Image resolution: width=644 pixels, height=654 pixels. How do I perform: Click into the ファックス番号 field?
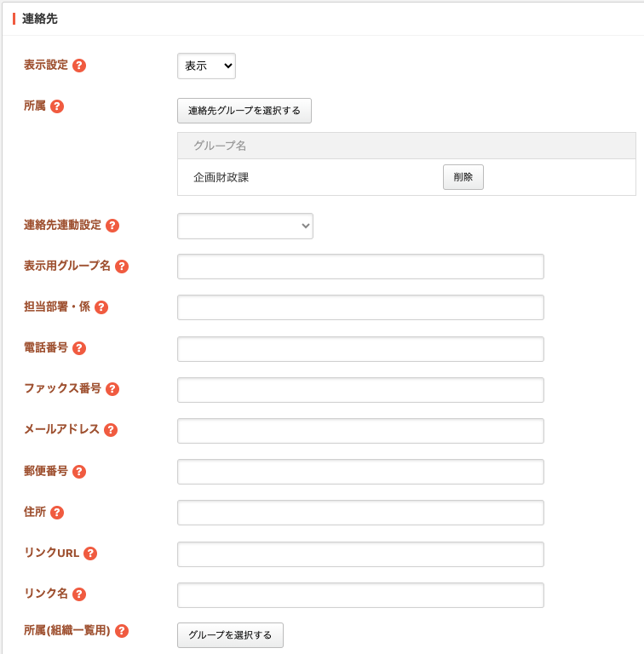(x=361, y=390)
